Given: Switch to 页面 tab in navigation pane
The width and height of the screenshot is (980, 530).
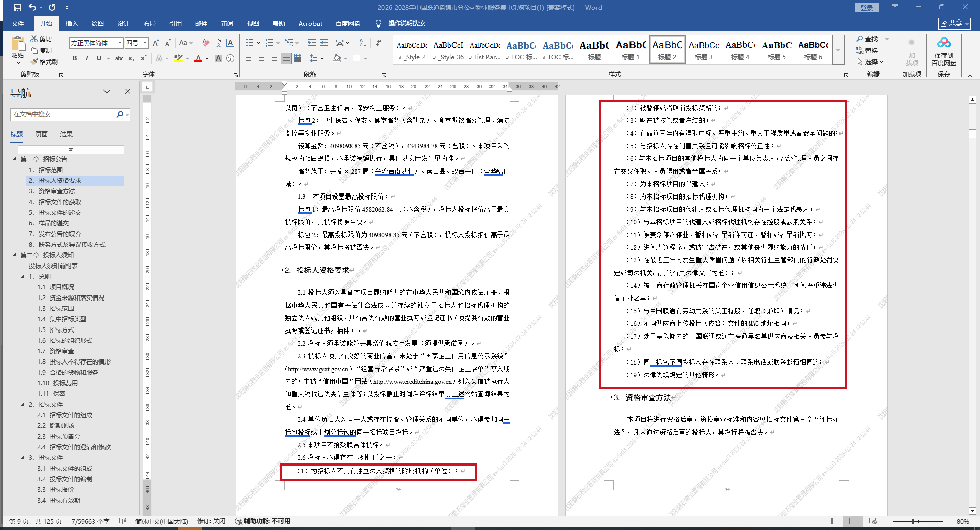Looking at the screenshot, I should (x=42, y=134).
